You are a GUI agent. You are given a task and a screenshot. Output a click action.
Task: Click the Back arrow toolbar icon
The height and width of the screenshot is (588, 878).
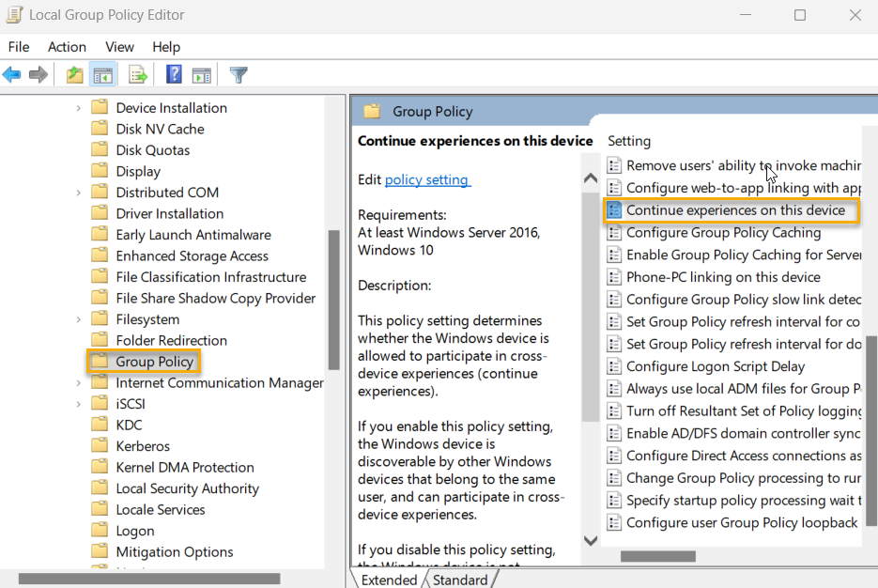[12, 75]
